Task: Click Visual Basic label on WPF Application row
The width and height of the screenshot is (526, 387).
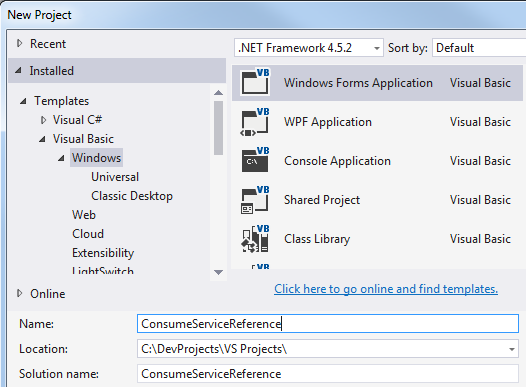Action: [x=480, y=122]
